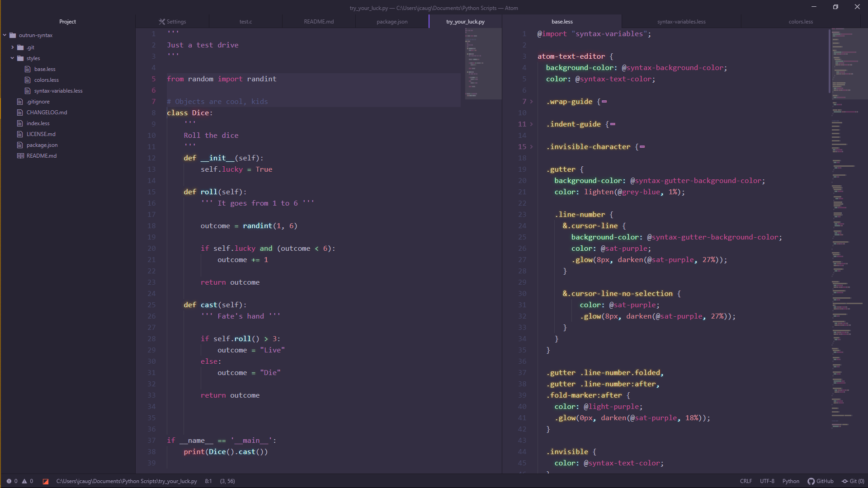Expand the folded .wrap-guide block
868x488 pixels.
click(x=531, y=102)
